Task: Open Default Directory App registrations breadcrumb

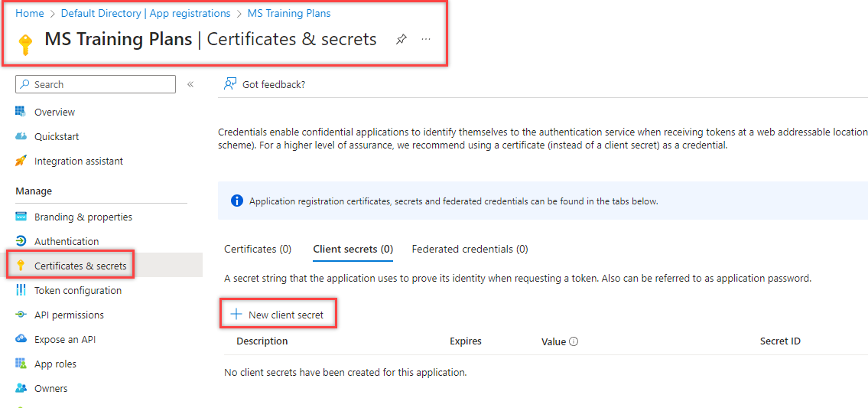Action: [145, 13]
